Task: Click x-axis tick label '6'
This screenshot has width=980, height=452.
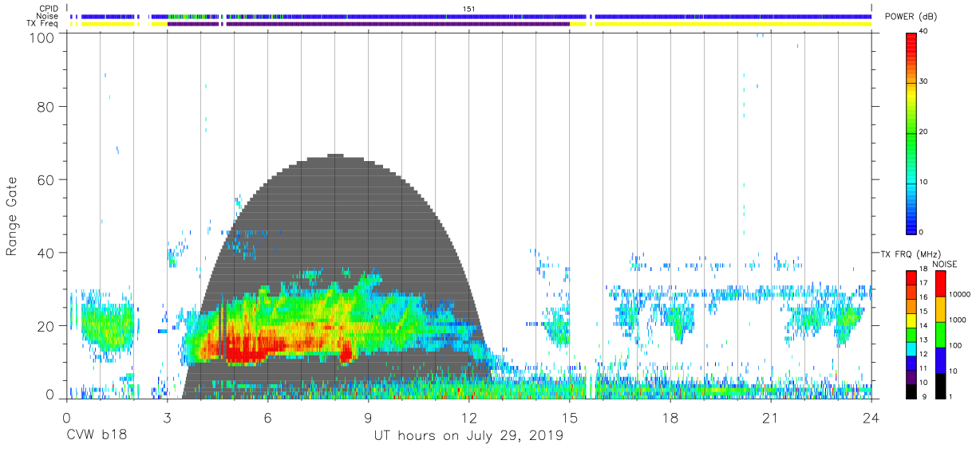Action: click(x=268, y=417)
